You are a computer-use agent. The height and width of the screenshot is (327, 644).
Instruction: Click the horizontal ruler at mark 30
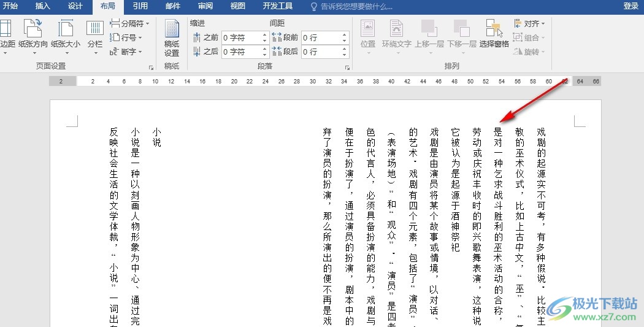[313, 82]
